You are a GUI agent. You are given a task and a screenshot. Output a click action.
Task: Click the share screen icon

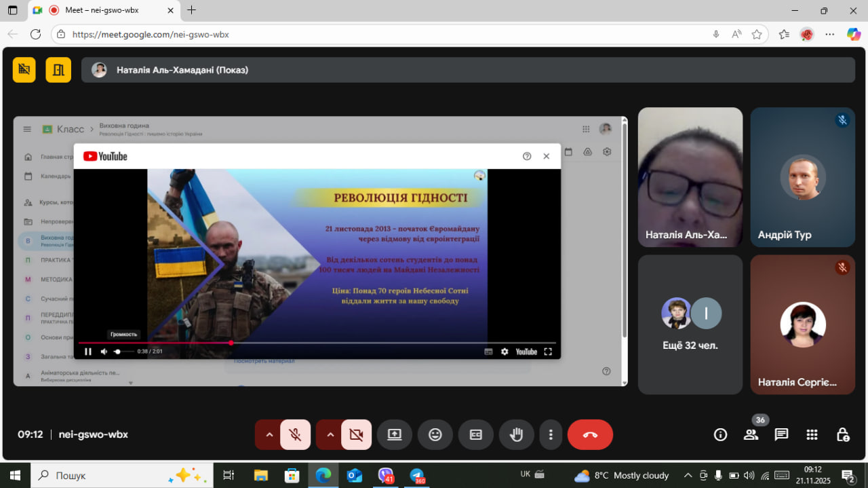tap(395, 435)
